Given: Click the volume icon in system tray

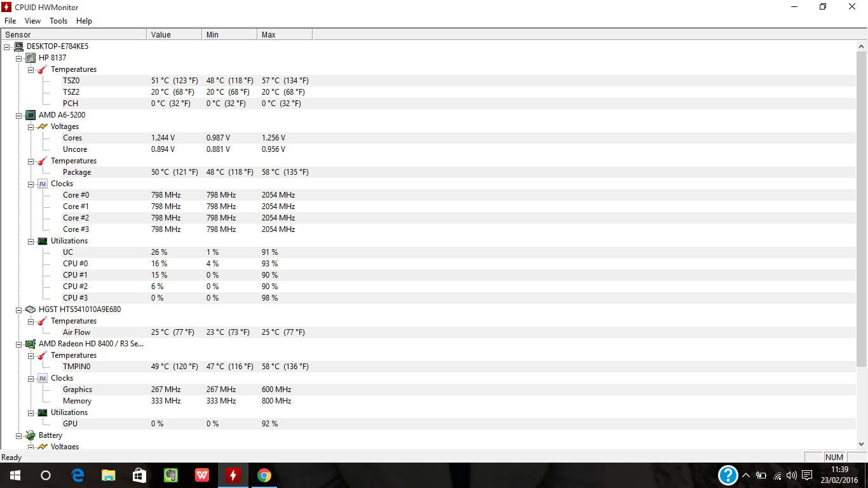Looking at the screenshot, I should coord(791,475).
